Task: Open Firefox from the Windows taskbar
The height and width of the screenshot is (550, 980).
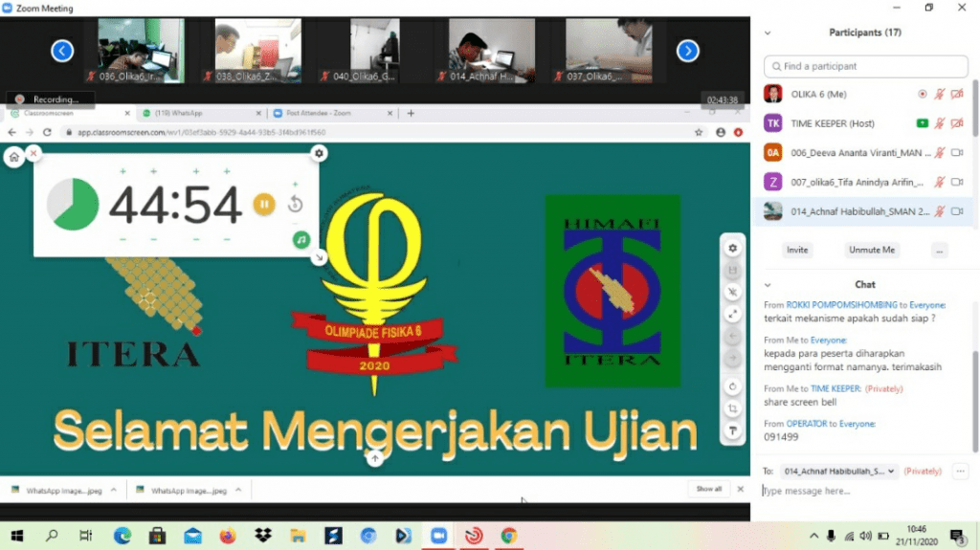Action: 228,536
